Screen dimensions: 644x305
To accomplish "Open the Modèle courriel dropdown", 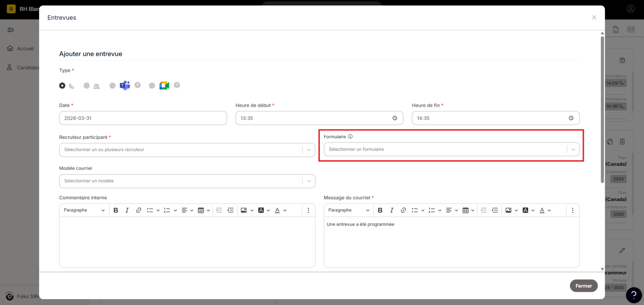I will 187,181.
